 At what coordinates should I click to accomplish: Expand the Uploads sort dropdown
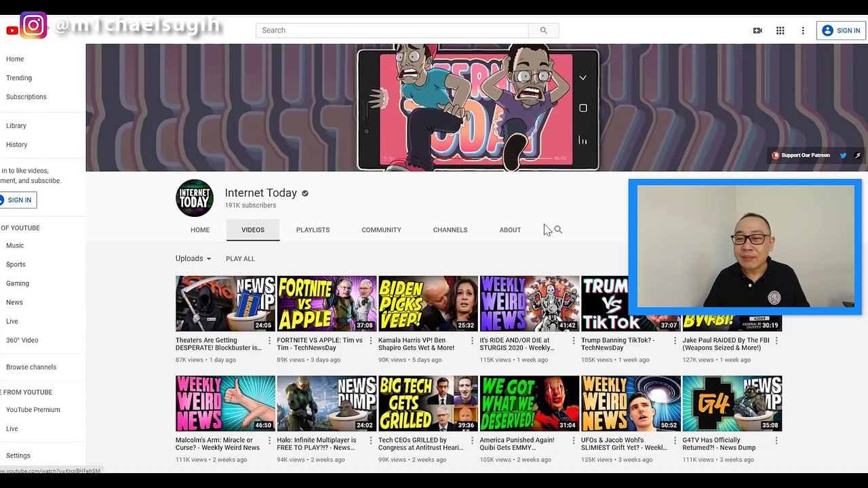pyautogui.click(x=193, y=258)
